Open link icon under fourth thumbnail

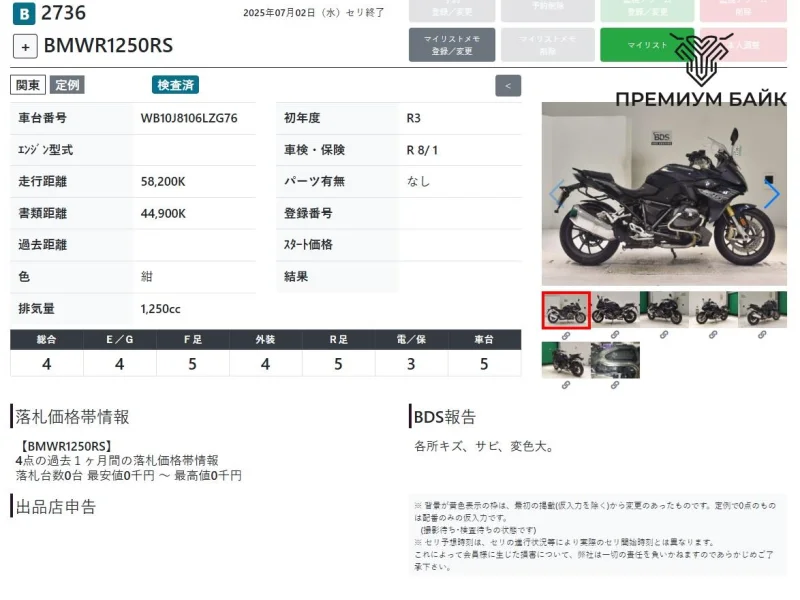(x=713, y=335)
